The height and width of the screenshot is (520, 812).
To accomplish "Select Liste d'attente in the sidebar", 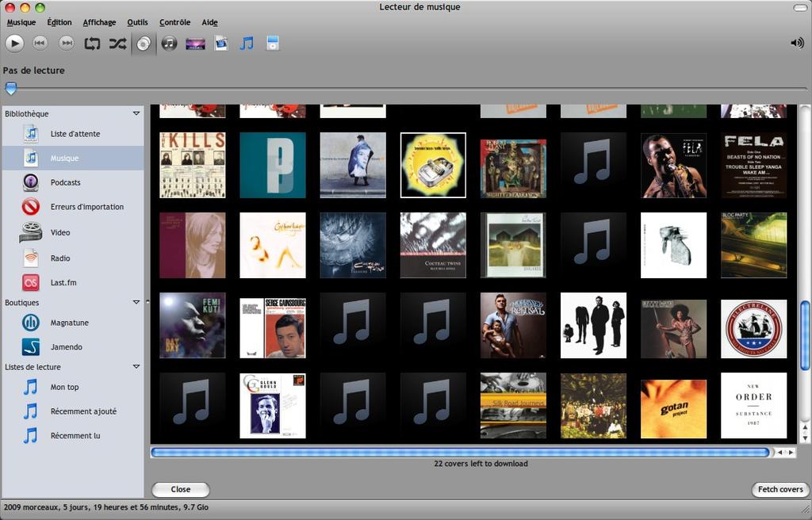I will [73, 134].
